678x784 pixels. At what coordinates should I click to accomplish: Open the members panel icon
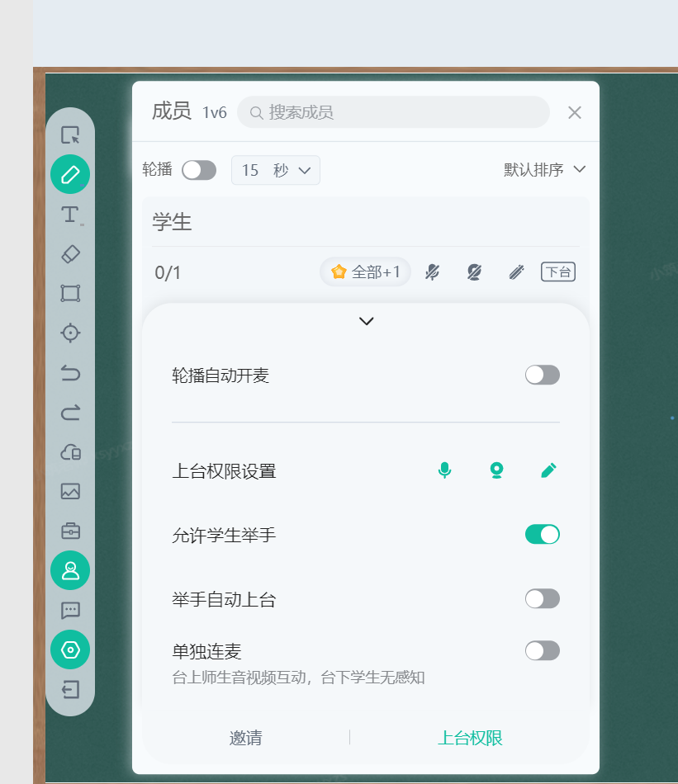click(x=70, y=570)
